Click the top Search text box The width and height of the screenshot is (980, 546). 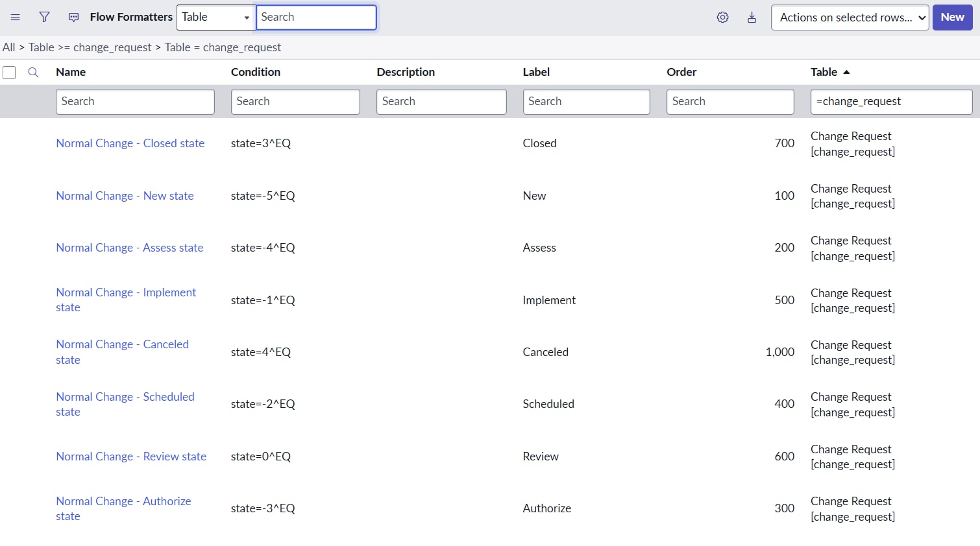pyautogui.click(x=316, y=18)
